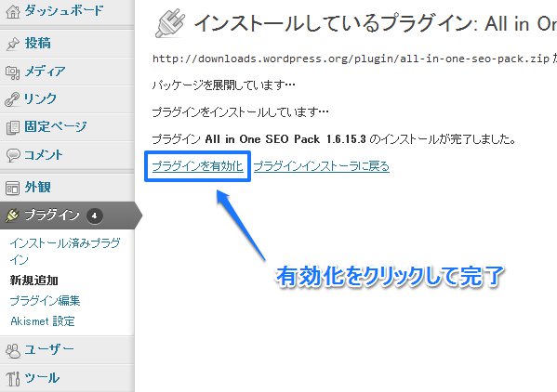Click the chain link icon for リンク
The height and width of the screenshot is (392, 557).
click(x=12, y=99)
